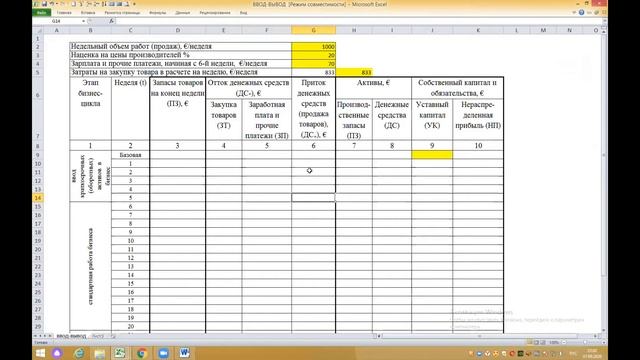
Task: Click the Нераспределенная прибыль (НП) header
Action: (478, 119)
